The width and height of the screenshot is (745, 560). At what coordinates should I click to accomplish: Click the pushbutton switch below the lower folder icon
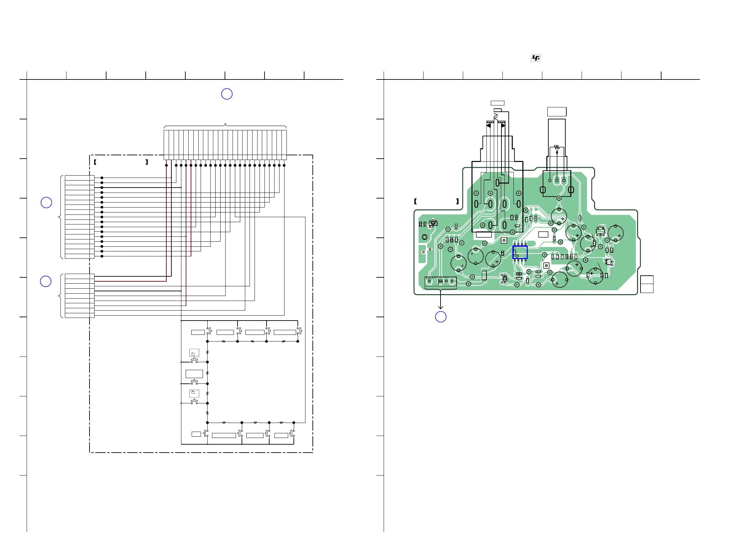coord(194,402)
